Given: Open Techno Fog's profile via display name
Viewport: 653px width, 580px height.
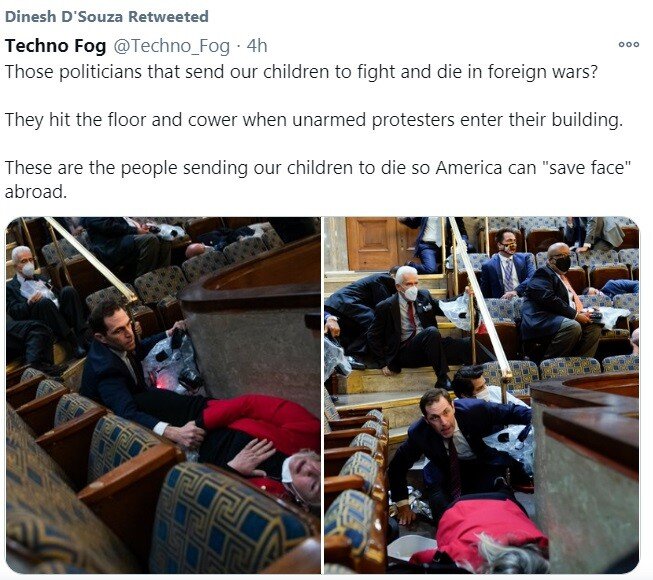Looking at the screenshot, I should point(56,46).
